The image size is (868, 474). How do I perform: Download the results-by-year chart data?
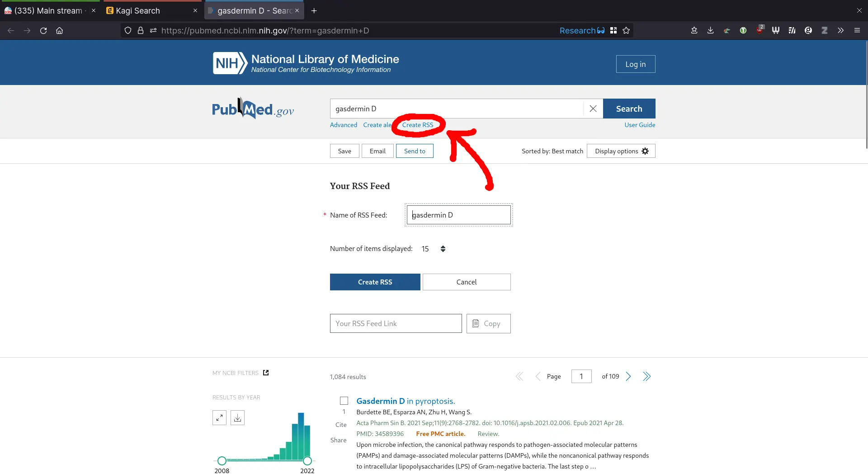click(237, 417)
